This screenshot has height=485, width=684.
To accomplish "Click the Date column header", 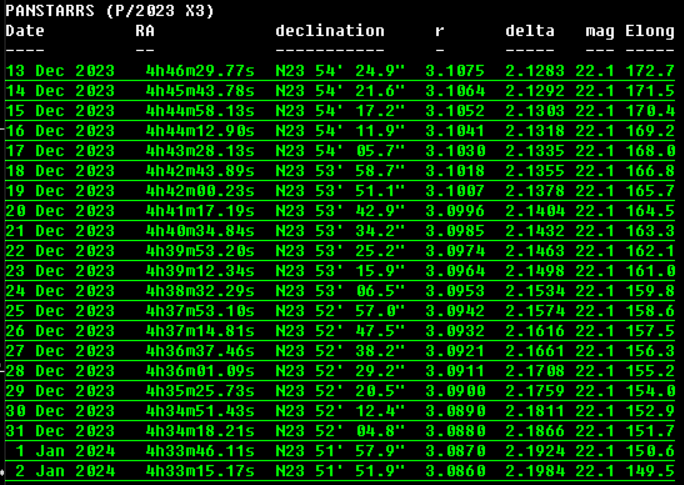I will click(25, 31).
